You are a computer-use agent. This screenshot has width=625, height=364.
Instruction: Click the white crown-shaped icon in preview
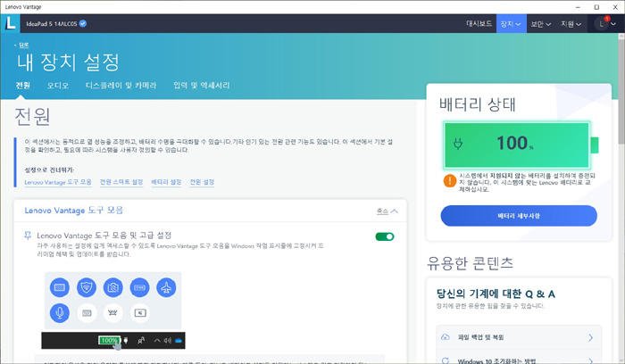tap(113, 313)
